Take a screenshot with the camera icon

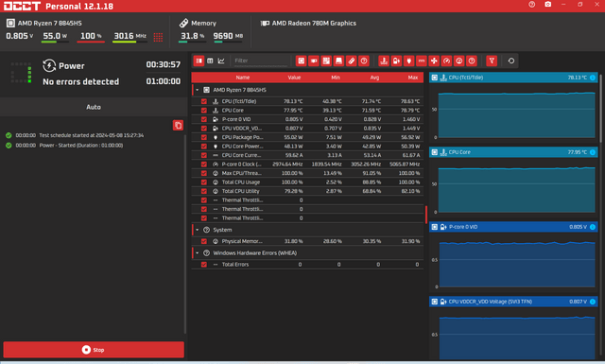548,4
